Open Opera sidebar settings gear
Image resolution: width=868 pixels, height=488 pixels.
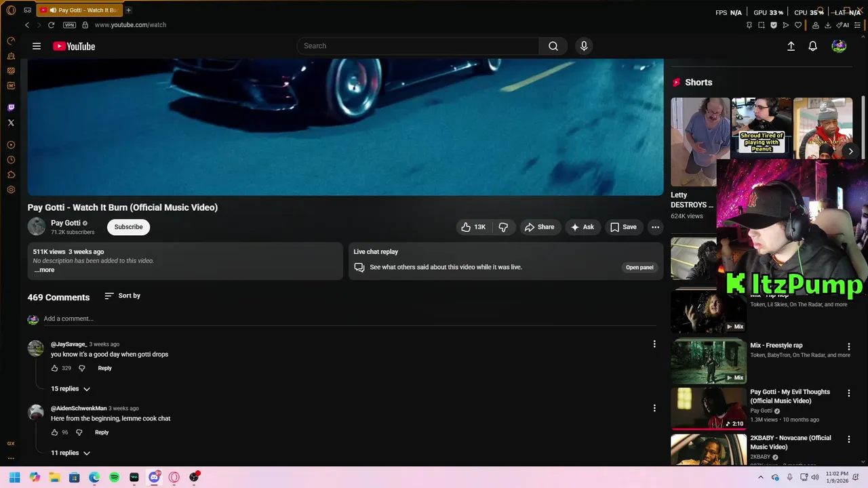tap(11, 190)
